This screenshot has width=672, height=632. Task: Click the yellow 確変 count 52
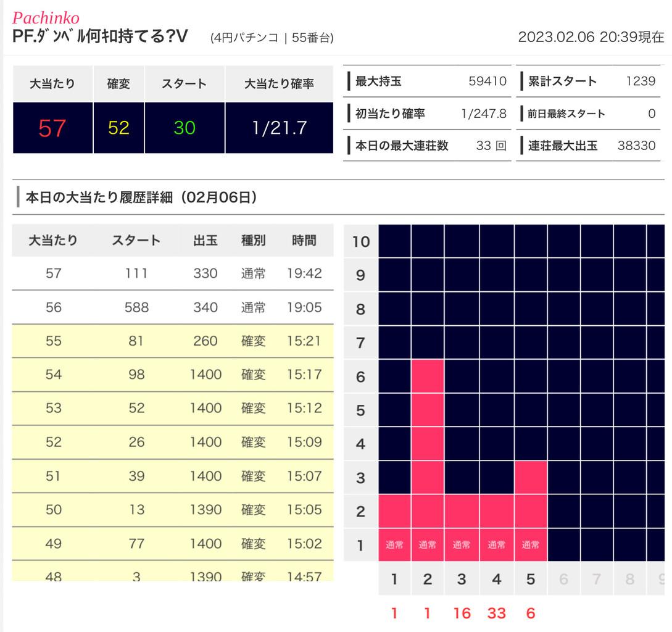118,128
